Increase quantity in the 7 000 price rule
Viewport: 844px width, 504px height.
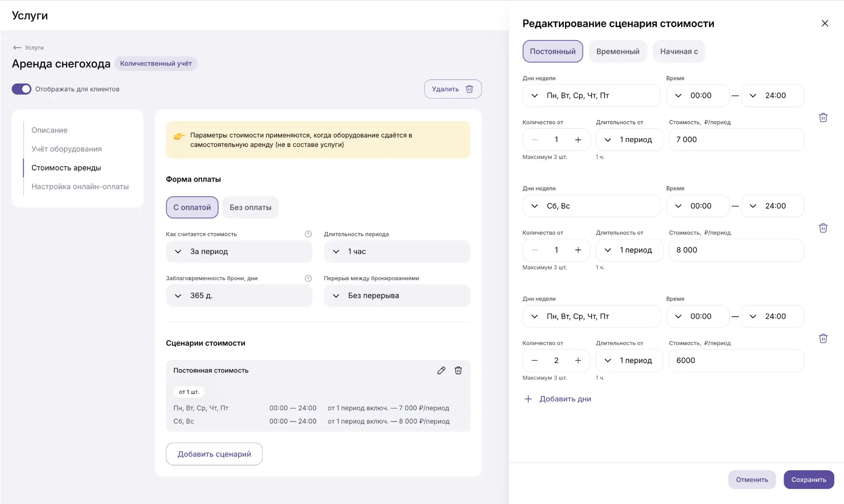(578, 140)
